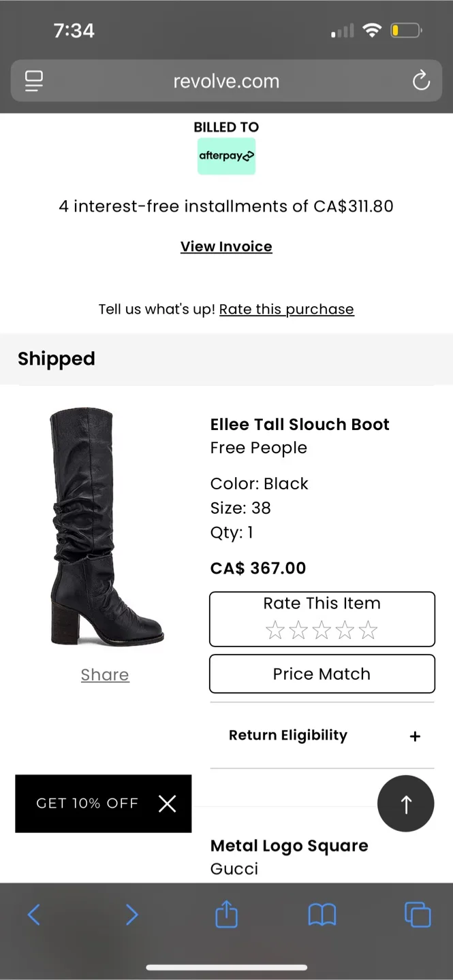This screenshot has width=453, height=980.
Task: Click Share under the boot image
Action: coord(105,674)
